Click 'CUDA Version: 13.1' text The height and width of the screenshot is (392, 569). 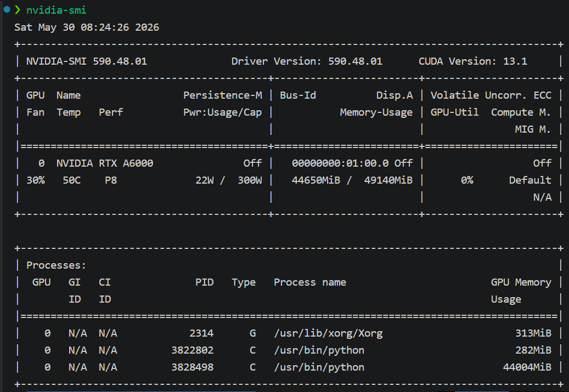click(x=473, y=61)
